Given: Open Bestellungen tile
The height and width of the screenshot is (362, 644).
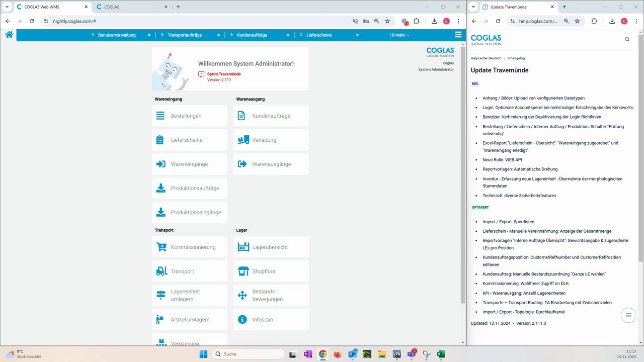Looking at the screenshot, I should 190,116.
